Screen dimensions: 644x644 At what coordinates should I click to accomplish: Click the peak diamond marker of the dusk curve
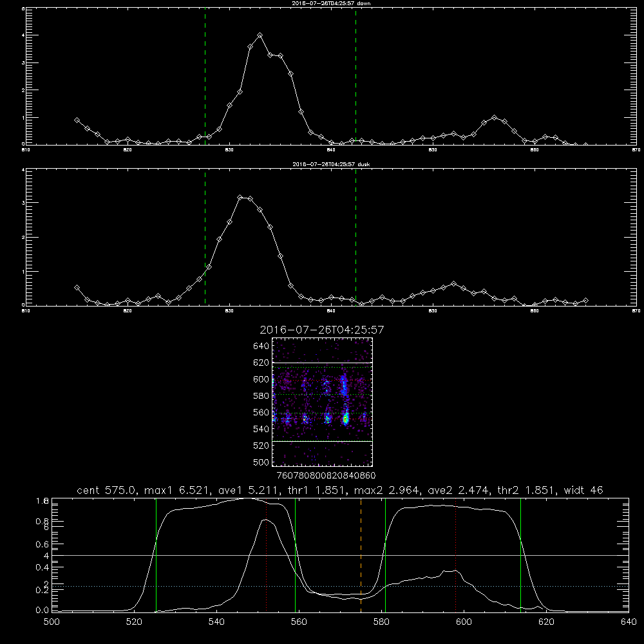pos(240,198)
